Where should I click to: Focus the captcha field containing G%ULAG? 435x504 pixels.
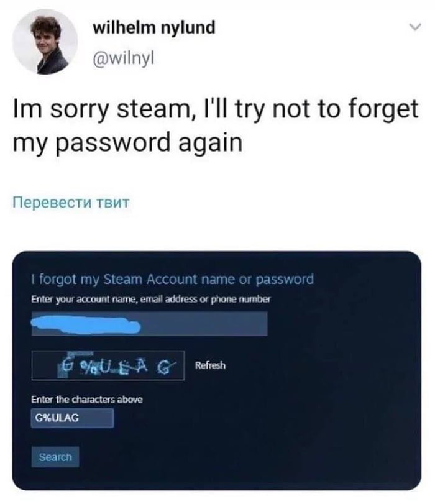click(72, 418)
